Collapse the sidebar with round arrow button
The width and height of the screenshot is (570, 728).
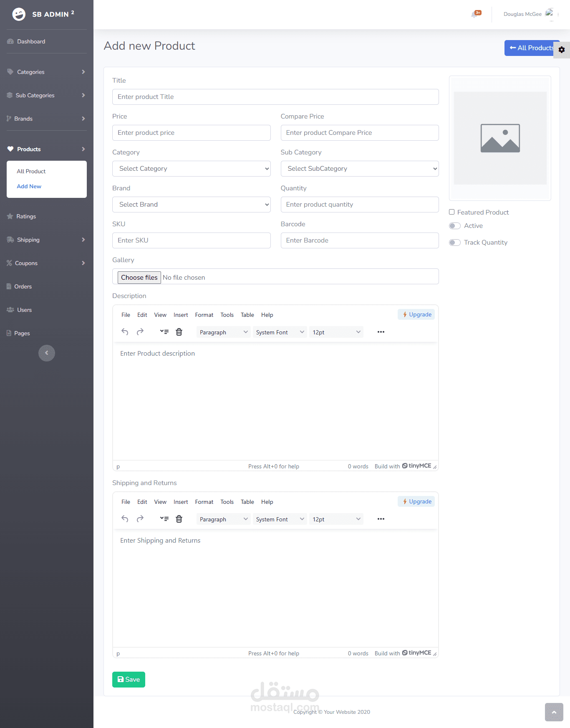pos(47,353)
